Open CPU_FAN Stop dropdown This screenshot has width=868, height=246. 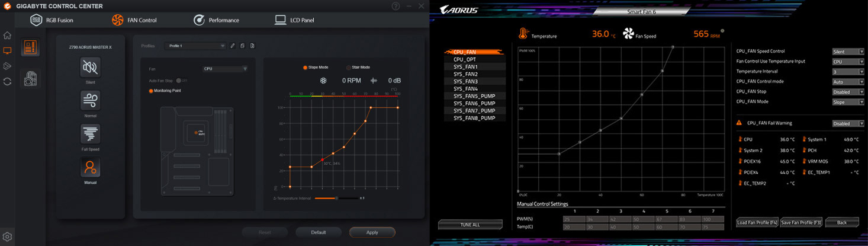click(848, 92)
